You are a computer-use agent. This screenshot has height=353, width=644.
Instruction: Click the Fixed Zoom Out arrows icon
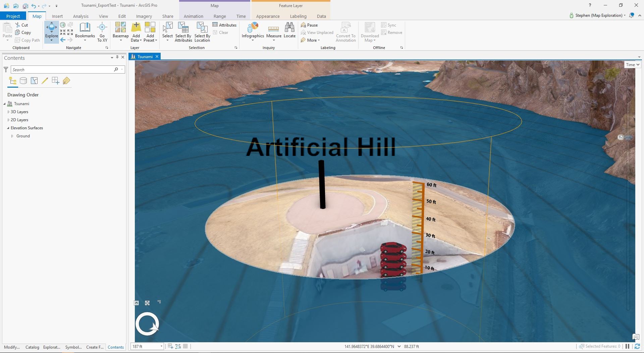70,32
